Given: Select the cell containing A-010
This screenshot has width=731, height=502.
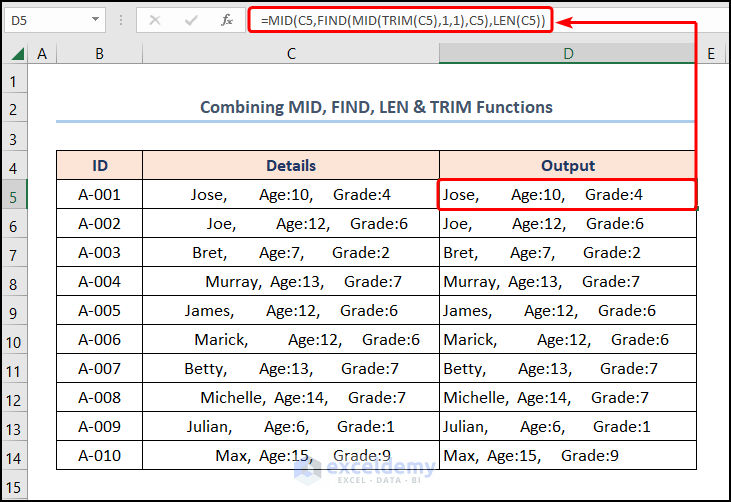Looking at the screenshot, I should pyautogui.click(x=99, y=455).
